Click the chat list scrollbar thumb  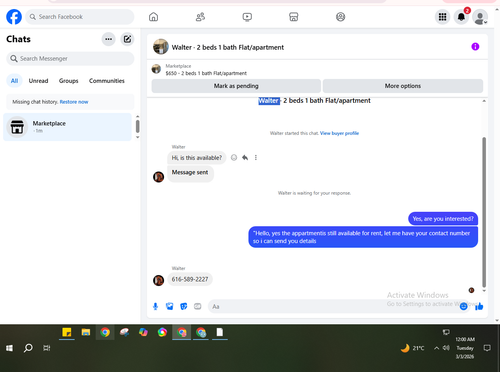(x=137, y=126)
